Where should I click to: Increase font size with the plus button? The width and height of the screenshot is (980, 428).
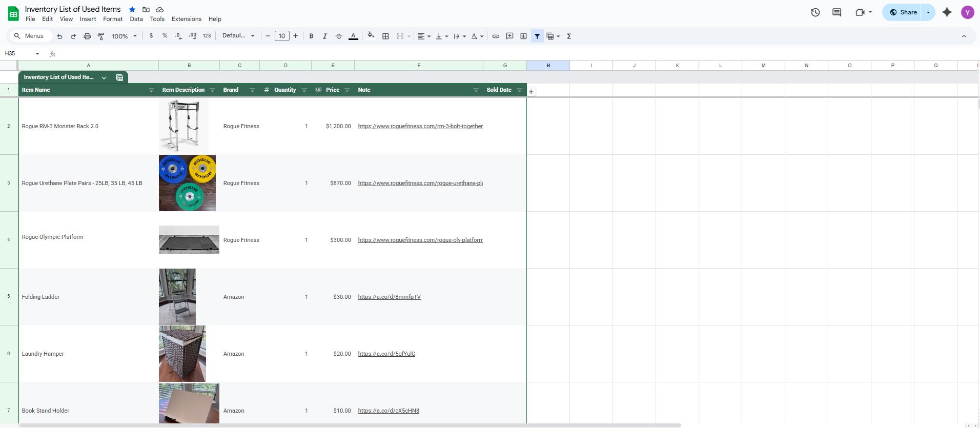(x=296, y=36)
